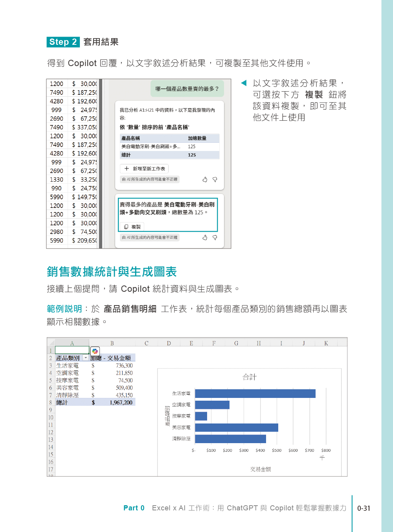
Task: Click cell 990 beside 24,750 in top spreadsheet
Action: 57,188
